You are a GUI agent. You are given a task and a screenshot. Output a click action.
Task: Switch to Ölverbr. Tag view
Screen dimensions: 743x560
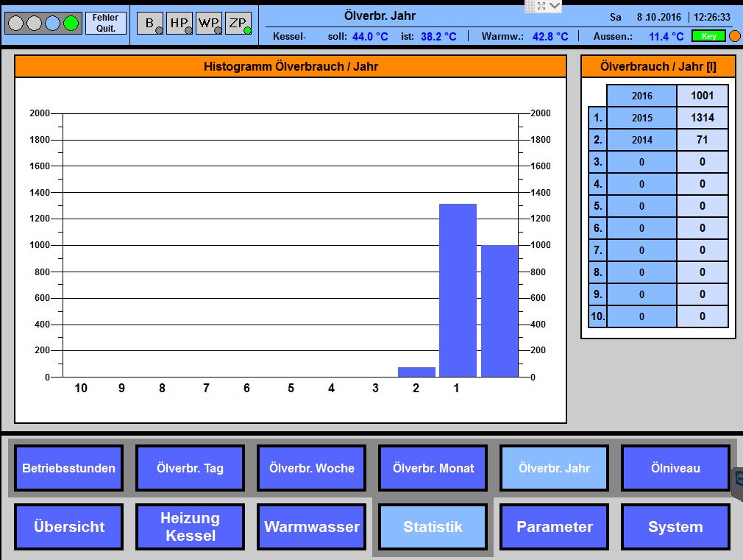(190, 468)
